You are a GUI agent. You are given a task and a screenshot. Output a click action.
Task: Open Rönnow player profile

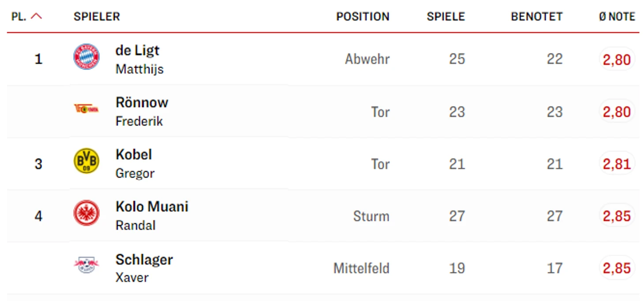click(x=142, y=102)
